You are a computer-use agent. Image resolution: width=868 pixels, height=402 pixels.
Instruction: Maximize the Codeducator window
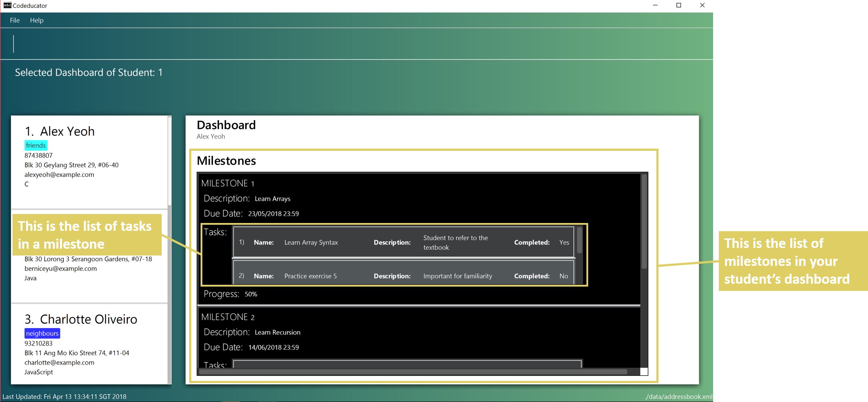click(x=678, y=5)
